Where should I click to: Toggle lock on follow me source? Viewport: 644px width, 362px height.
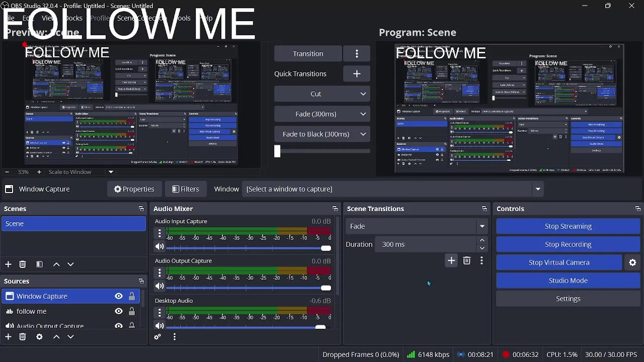132,311
